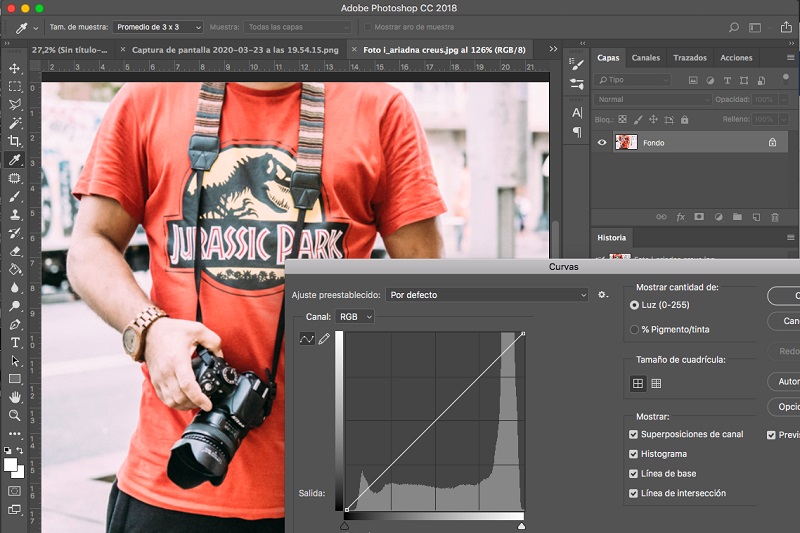Add a layer style with fx icon
Viewport: 800px width, 533px height.
[680, 217]
